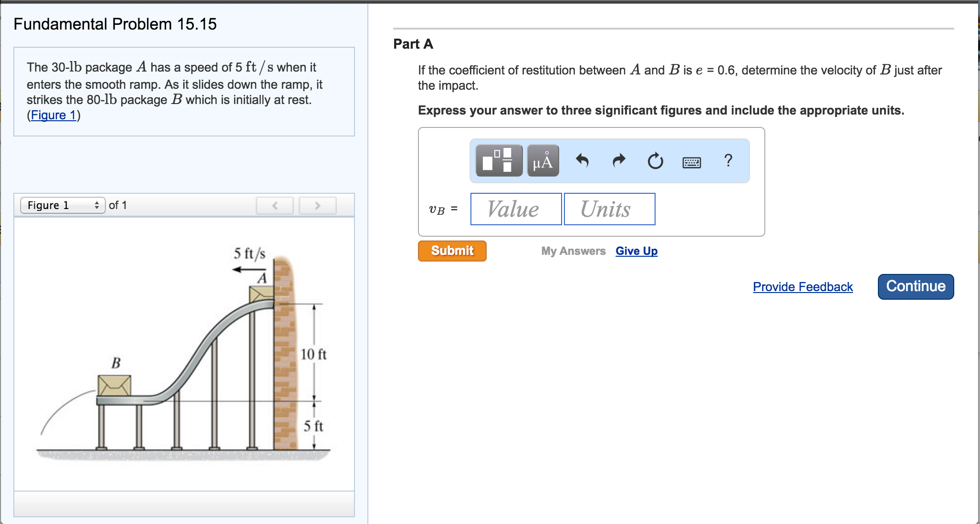Click the Give Up link
The height and width of the screenshot is (524, 980).
pos(636,251)
